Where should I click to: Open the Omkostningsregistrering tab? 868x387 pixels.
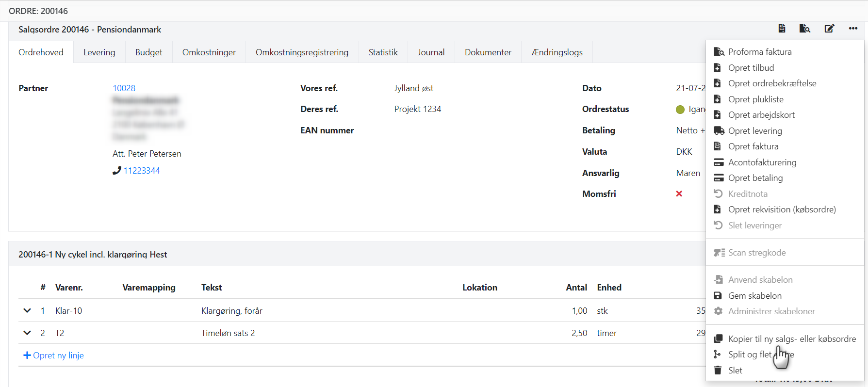(x=302, y=52)
